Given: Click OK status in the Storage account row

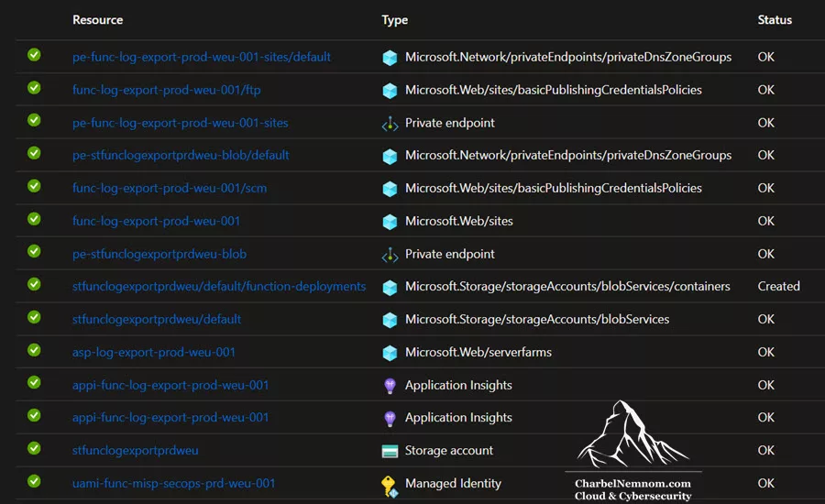Looking at the screenshot, I should (766, 450).
